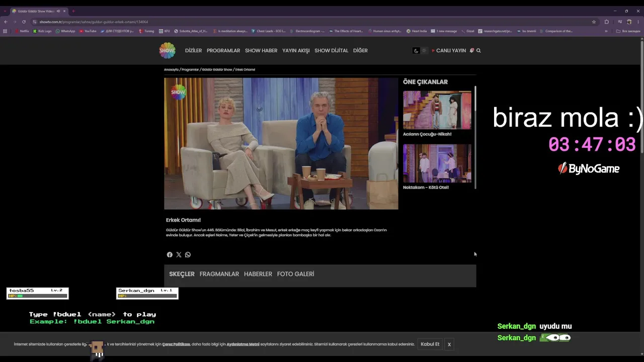The image size is (644, 362).
Task: Show hidden bookmarks with the double chevron
Action: (606, 31)
